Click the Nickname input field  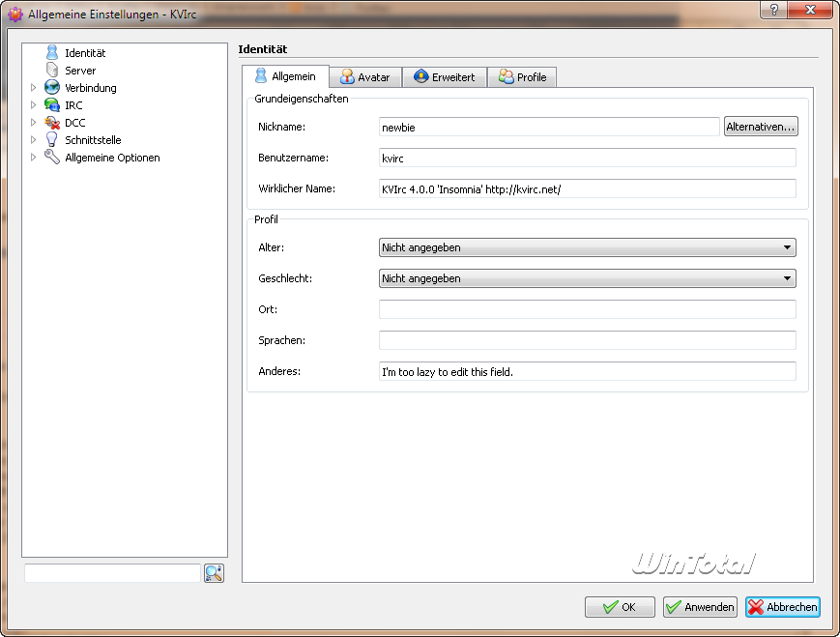tap(549, 127)
